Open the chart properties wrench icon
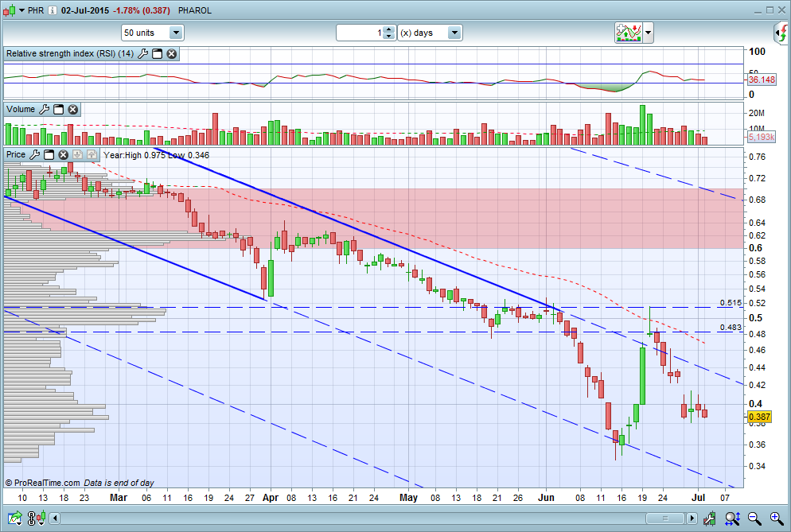The image size is (791, 532). point(710,518)
